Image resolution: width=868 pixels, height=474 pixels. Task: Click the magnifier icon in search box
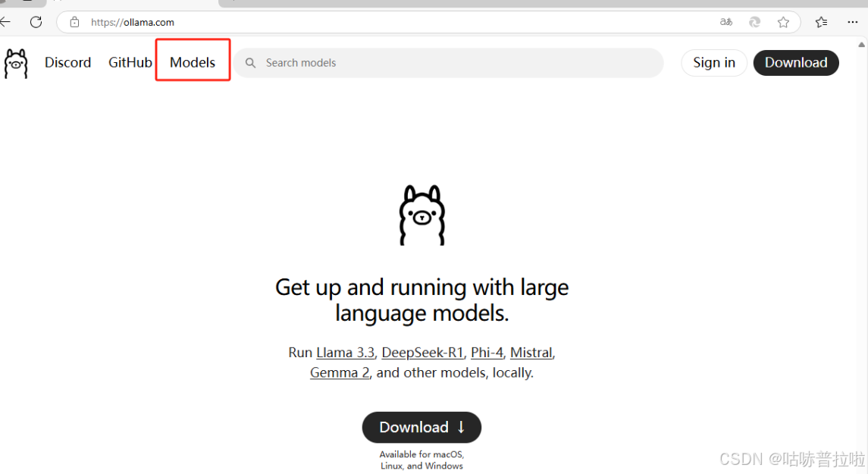251,63
